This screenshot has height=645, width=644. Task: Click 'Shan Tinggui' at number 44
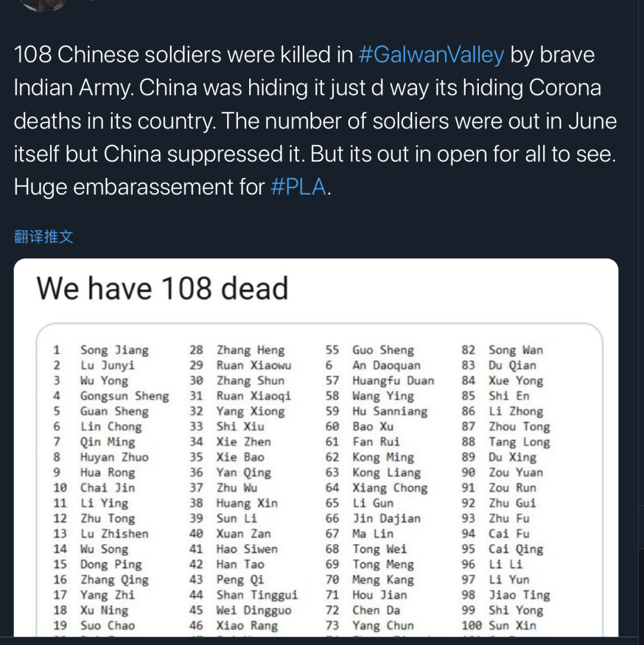pos(257,595)
